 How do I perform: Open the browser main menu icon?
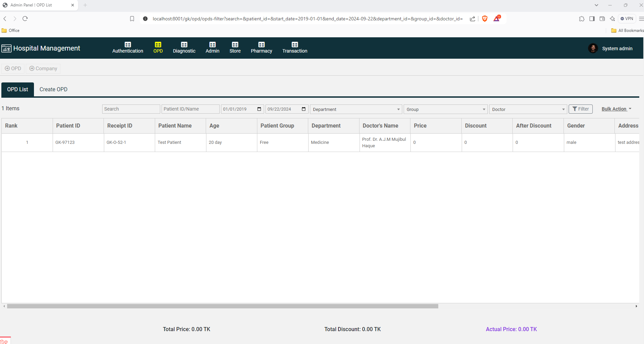click(x=641, y=19)
